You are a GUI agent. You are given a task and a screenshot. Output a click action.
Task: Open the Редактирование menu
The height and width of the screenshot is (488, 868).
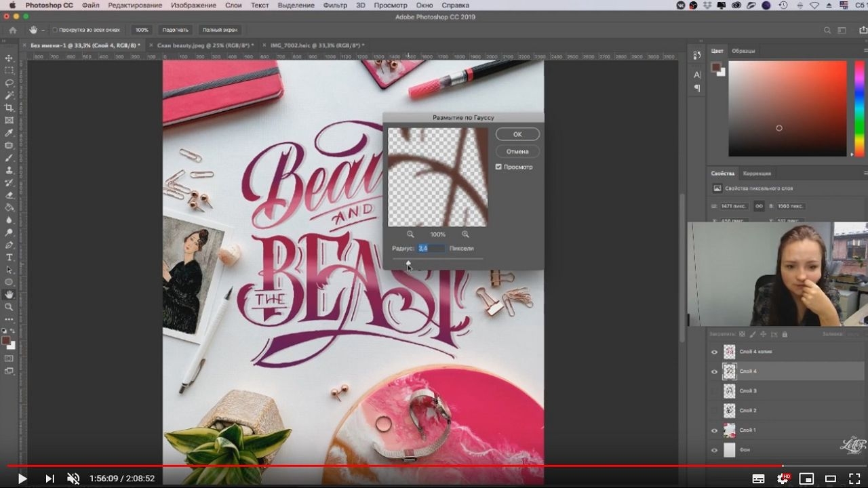click(135, 5)
